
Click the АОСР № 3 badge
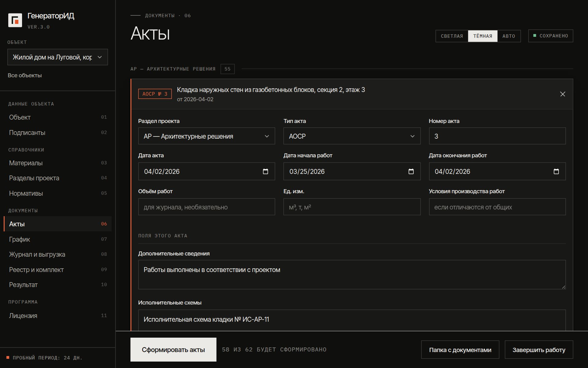(155, 94)
